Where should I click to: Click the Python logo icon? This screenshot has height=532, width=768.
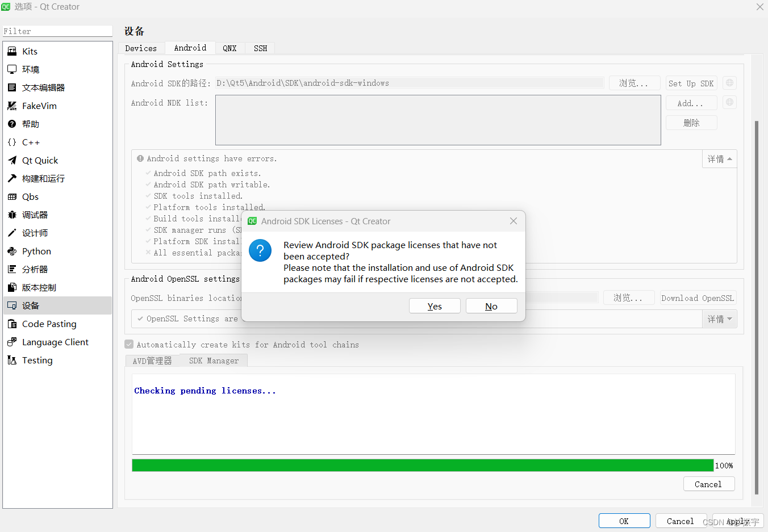[12, 251]
